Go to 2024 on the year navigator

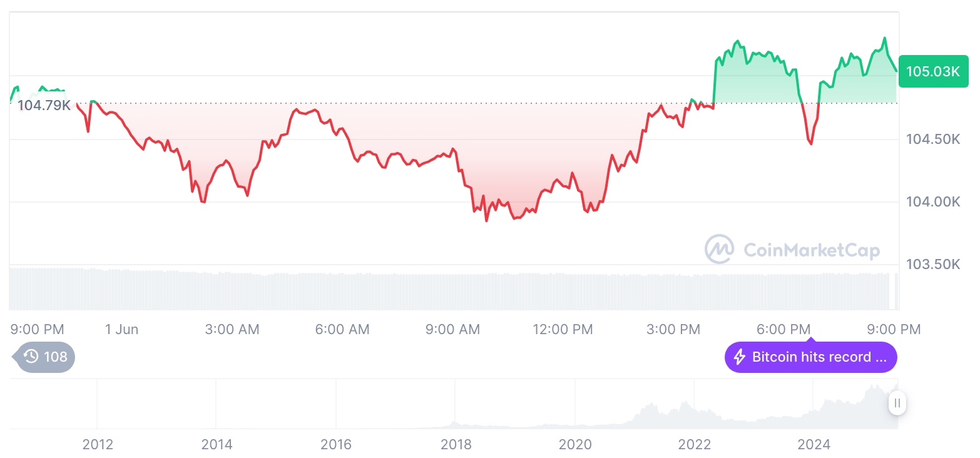pyautogui.click(x=814, y=444)
